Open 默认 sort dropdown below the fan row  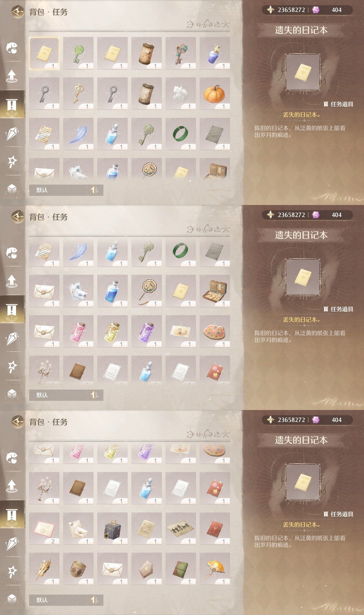(x=66, y=600)
